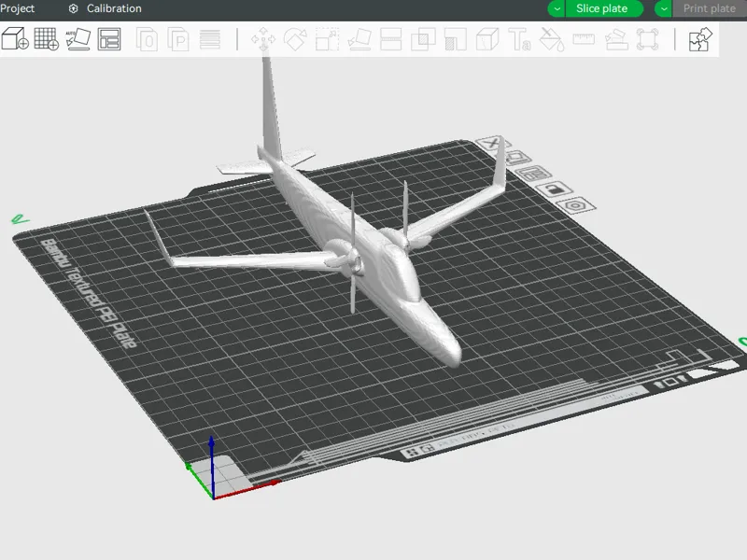
Task: Expand the Print plate dropdown arrow
Action: tap(664, 8)
